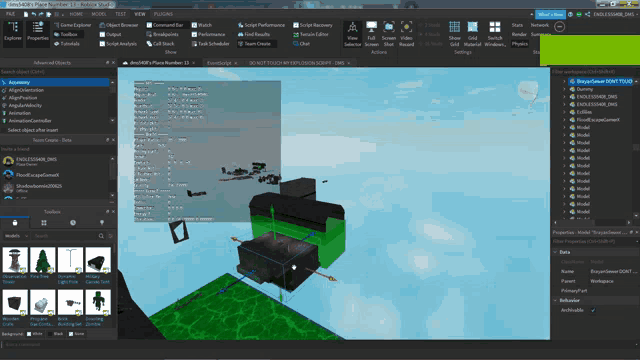Open Script Performance

(261, 25)
